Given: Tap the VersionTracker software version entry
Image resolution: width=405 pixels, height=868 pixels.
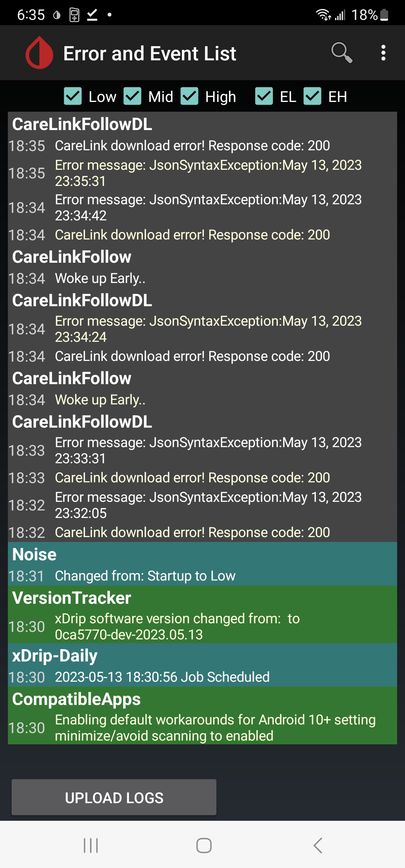Looking at the screenshot, I should point(177,626).
